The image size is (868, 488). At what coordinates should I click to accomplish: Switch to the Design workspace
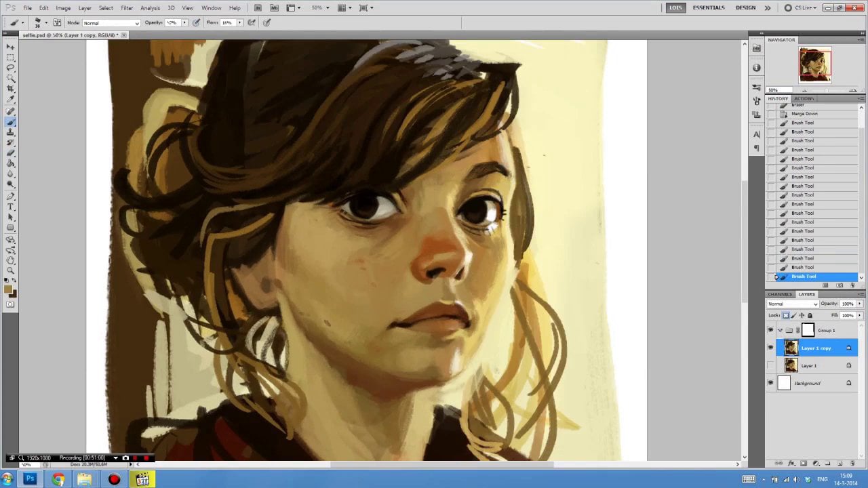pos(745,7)
